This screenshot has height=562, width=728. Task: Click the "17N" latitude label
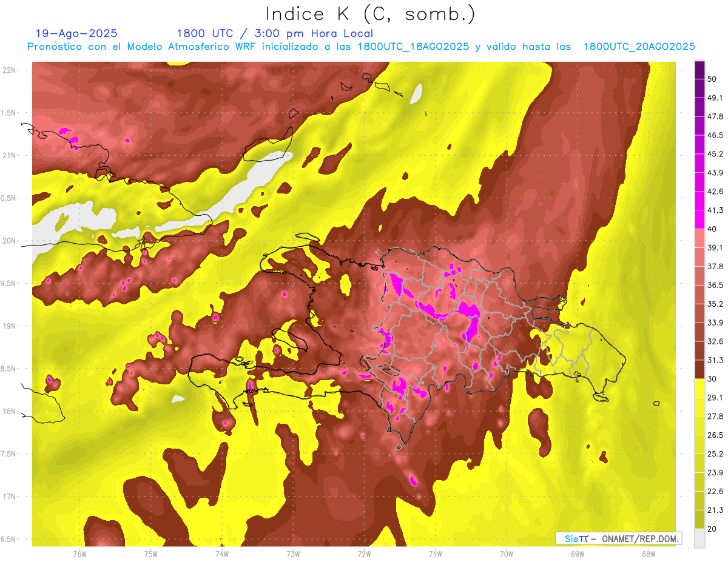[9, 497]
